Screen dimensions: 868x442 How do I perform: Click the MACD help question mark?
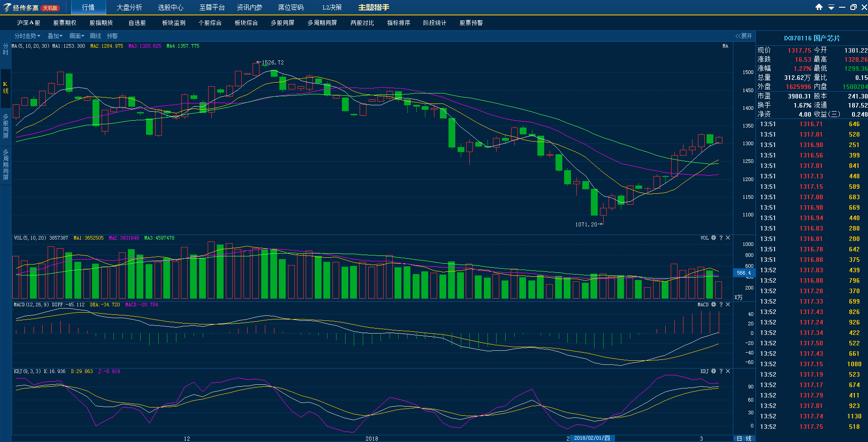(721, 304)
